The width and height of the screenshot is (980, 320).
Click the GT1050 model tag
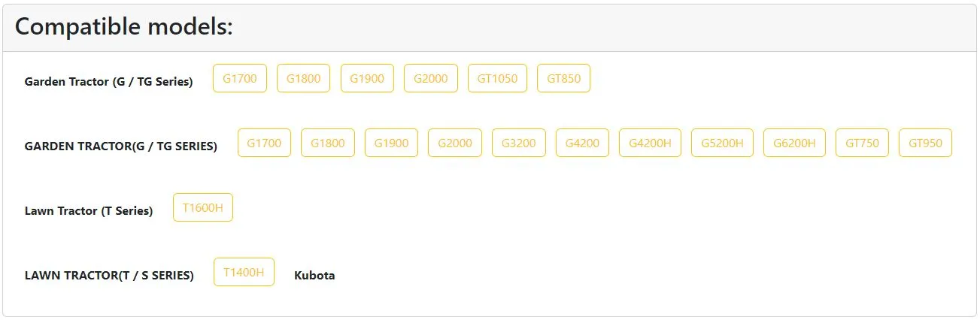(x=497, y=78)
